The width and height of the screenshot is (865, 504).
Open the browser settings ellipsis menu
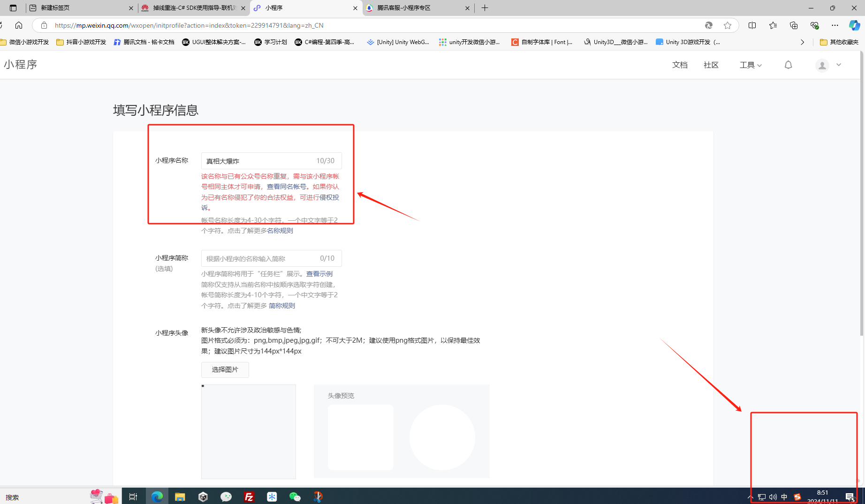pyautogui.click(x=835, y=25)
